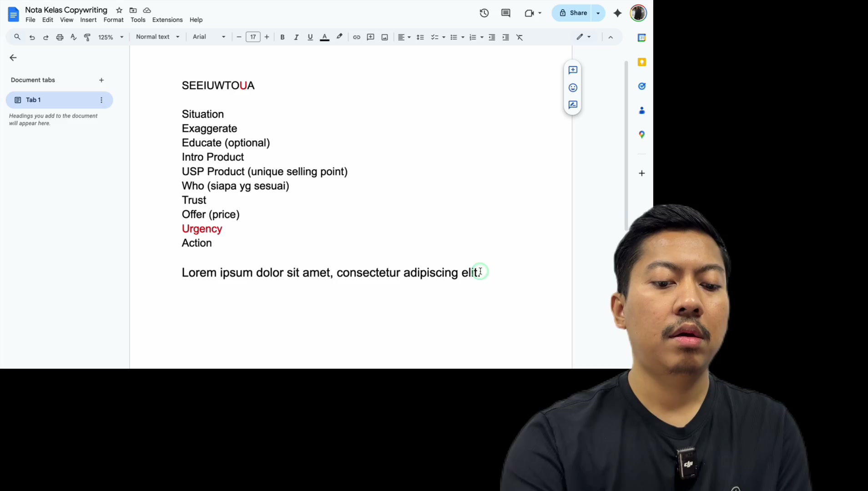
Task: Open the text color picker
Action: coord(324,37)
